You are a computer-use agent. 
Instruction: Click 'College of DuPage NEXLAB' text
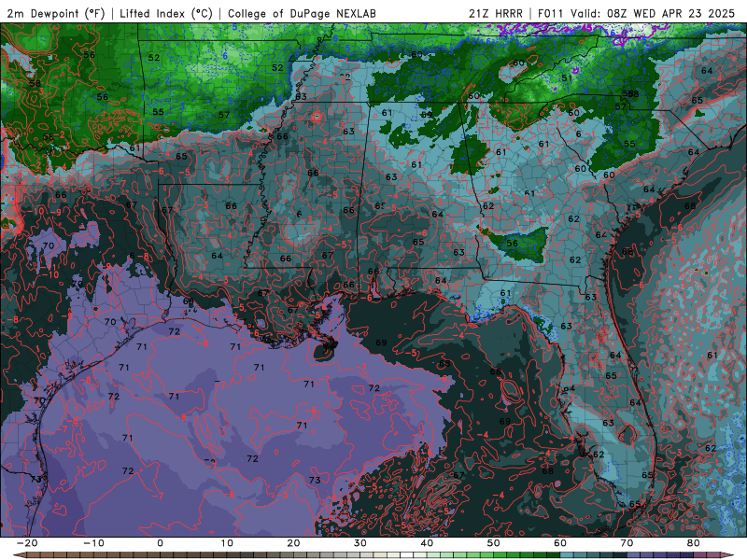[x=302, y=13]
